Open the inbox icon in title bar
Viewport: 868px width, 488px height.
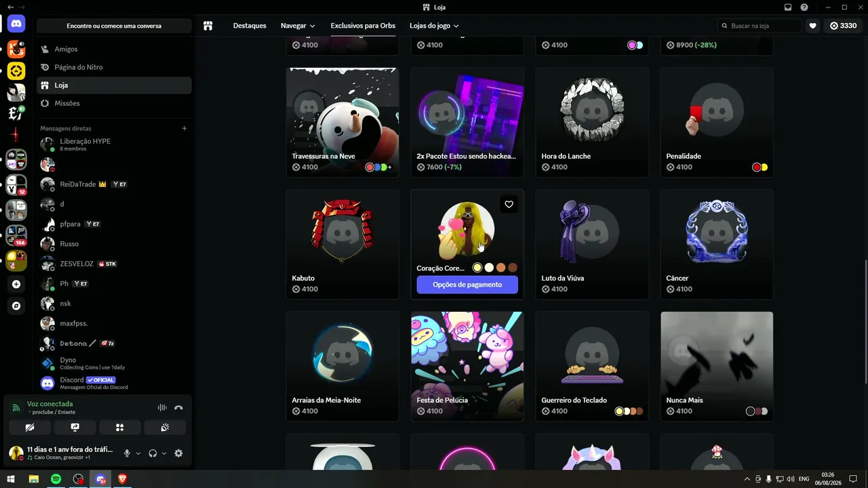click(x=788, y=7)
